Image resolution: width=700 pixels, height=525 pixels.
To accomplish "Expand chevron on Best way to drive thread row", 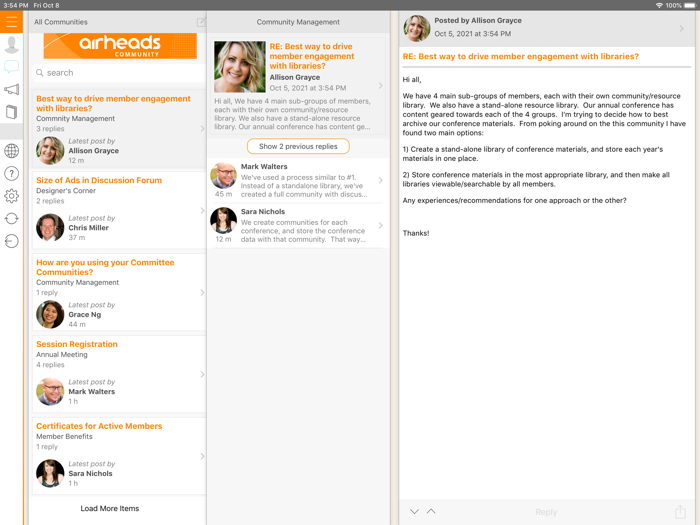I will pyautogui.click(x=202, y=129).
